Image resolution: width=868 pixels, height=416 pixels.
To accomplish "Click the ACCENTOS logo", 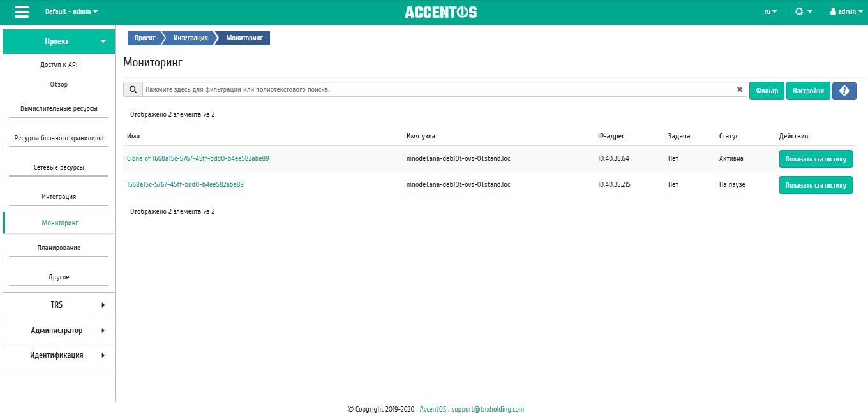I will [440, 12].
